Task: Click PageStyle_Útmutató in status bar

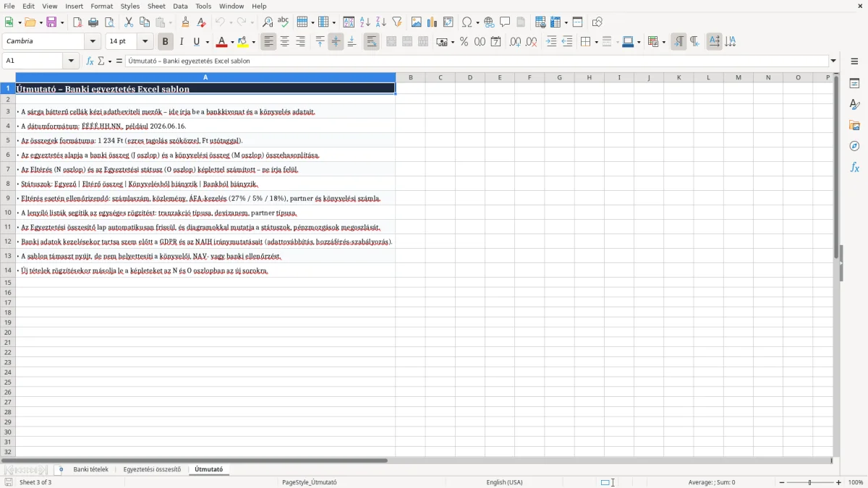Action: click(309, 482)
